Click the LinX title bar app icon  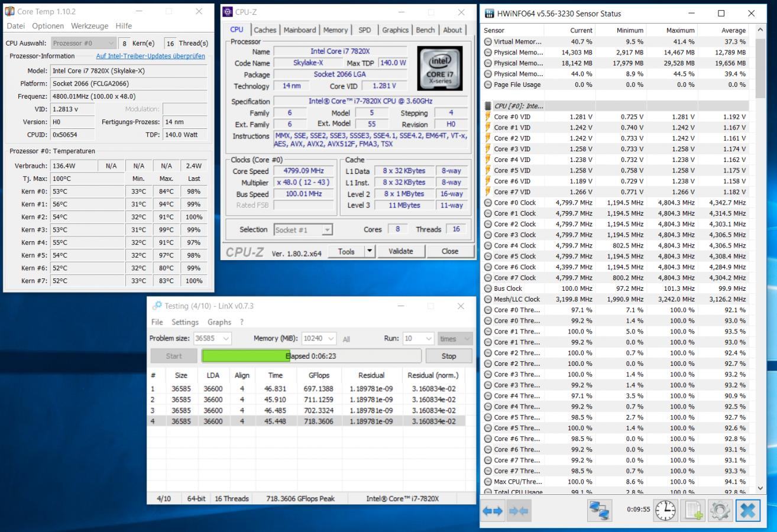point(157,306)
